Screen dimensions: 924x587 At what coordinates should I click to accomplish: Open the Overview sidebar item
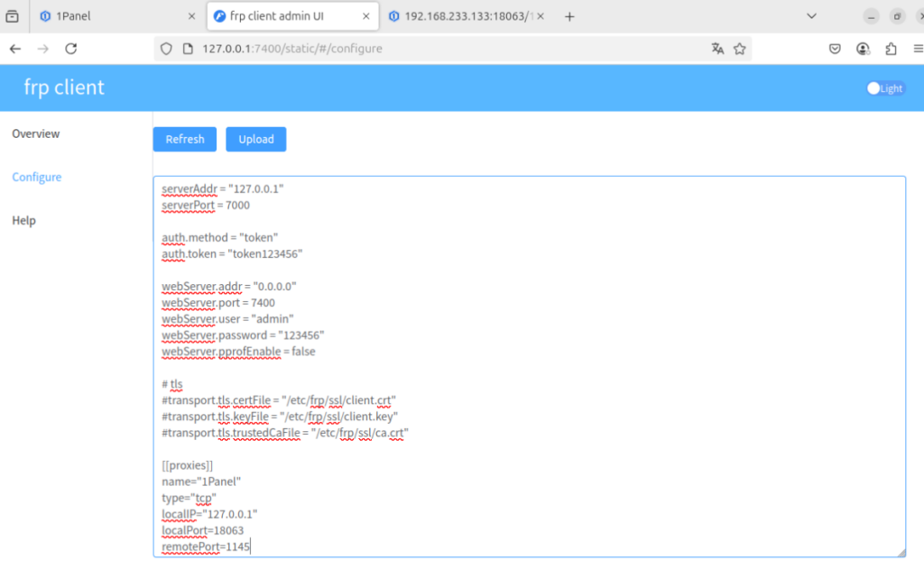[x=36, y=133]
